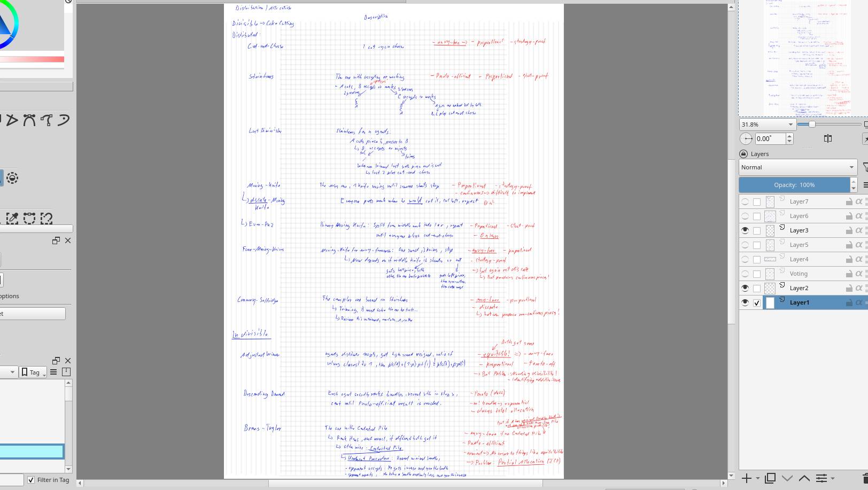Select the Bezier Curve tool
Screen dimensions: 868x490
click(29, 120)
